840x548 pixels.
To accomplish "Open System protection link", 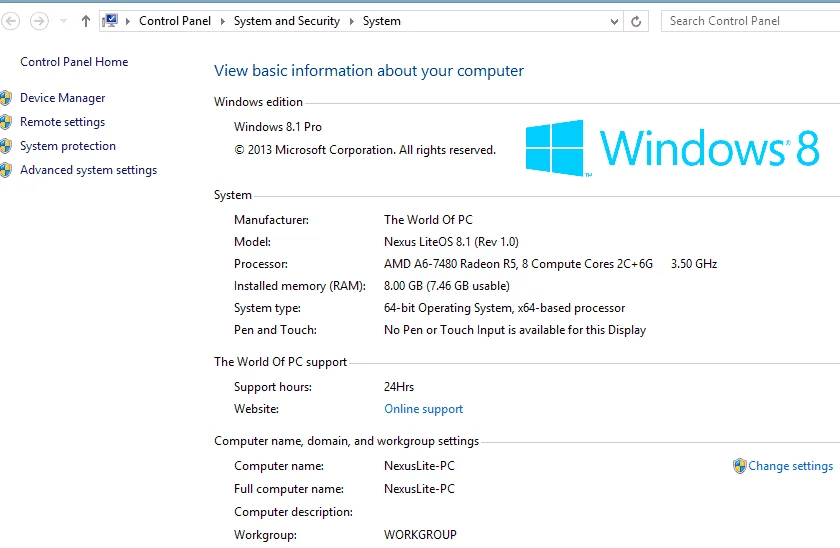I will point(68,146).
